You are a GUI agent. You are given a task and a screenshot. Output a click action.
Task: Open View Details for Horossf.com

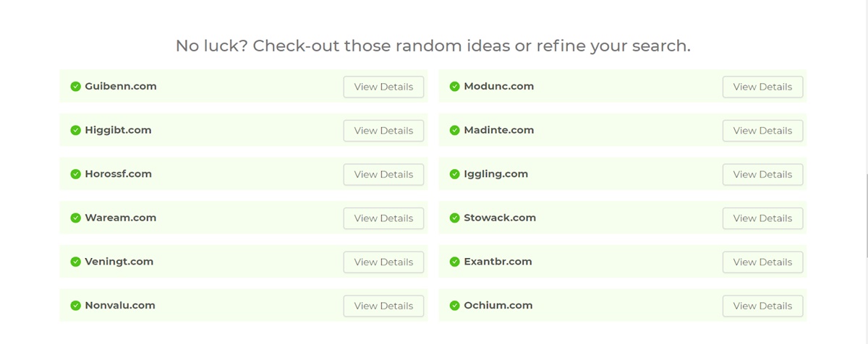click(383, 174)
